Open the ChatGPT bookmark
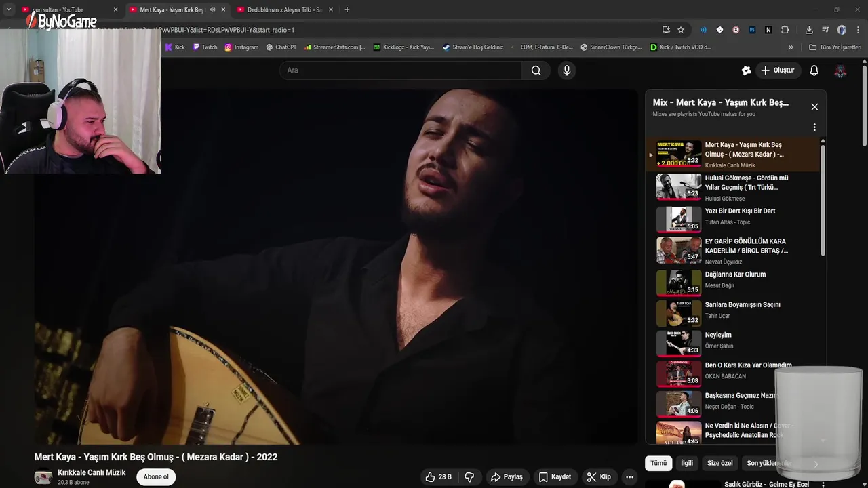868x488 pixels. coord(281,47)
